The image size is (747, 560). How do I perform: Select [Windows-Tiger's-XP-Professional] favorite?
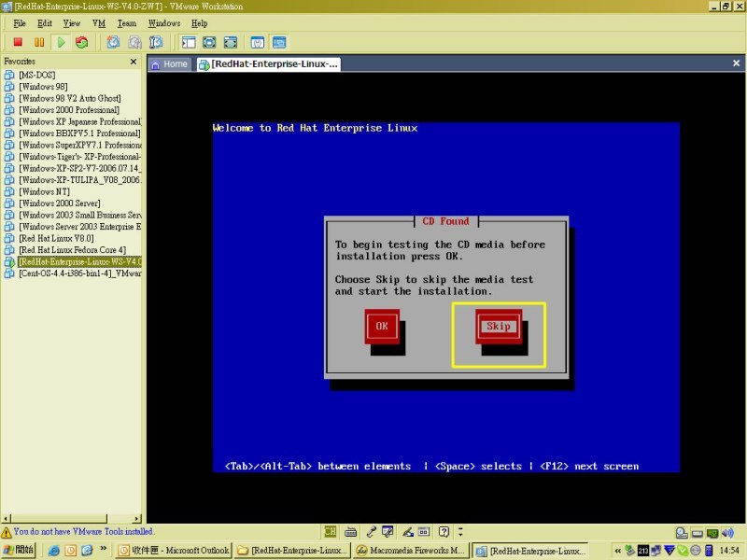pyautogui.click(x=80, y=157)
